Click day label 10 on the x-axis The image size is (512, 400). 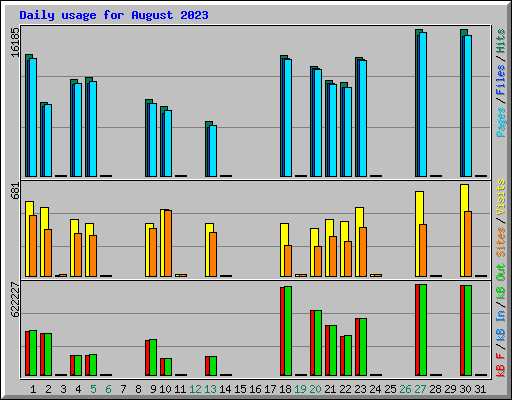tap(165, 389)
